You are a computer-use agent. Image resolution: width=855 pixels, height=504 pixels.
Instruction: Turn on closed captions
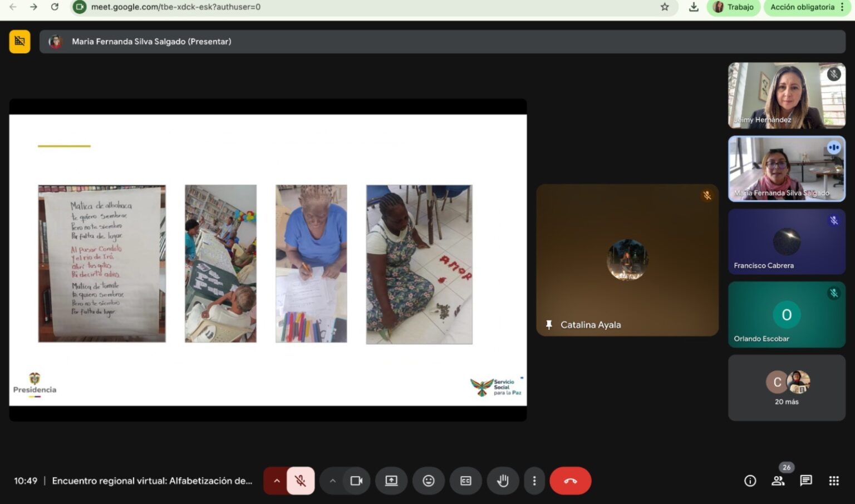pos(466,481)
